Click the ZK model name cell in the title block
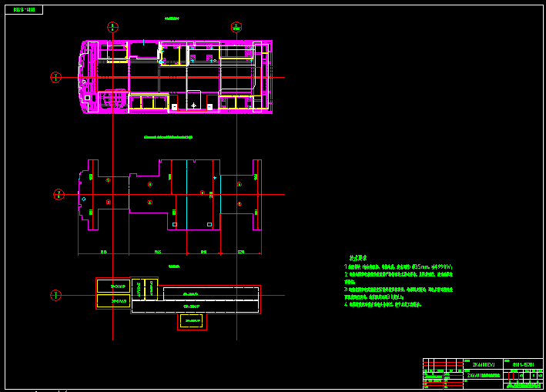546x392 pixels. point(483,364)
